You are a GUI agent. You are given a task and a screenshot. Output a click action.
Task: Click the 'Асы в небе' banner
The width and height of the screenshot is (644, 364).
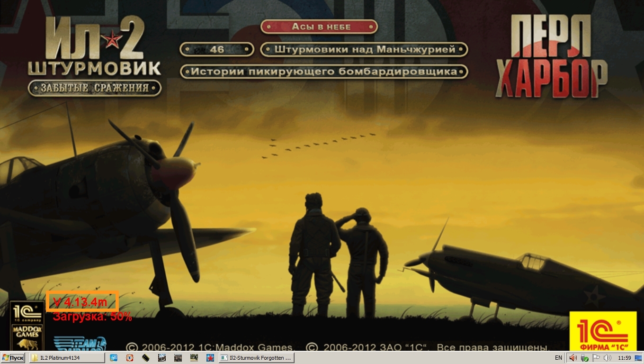point(319,27)
